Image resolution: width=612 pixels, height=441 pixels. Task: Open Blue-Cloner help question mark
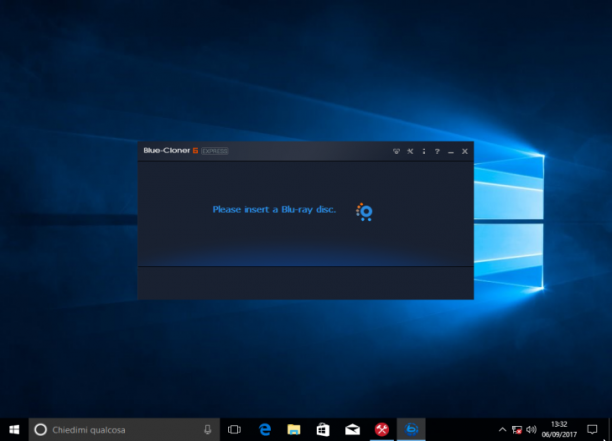pos(437,151)
